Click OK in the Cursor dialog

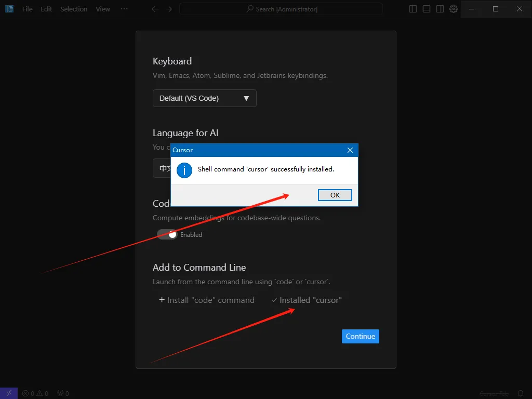(335, 195)
